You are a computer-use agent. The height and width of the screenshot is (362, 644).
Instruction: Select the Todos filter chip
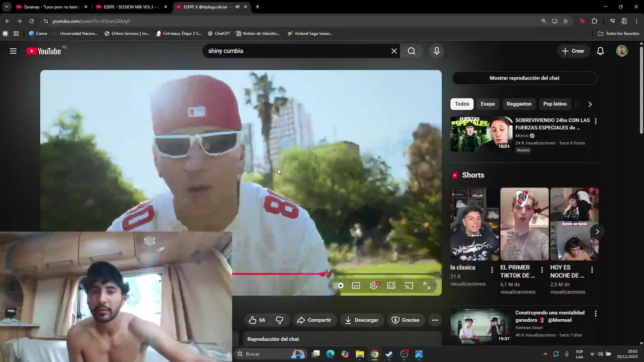point(462,104)
